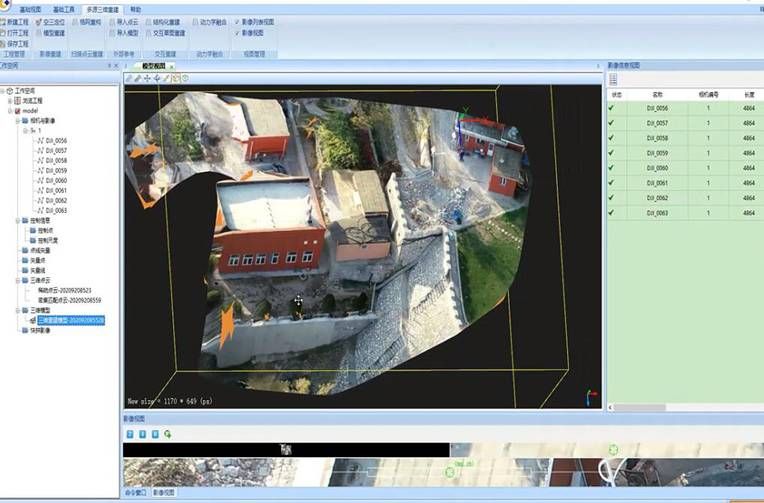Expand the 浏览工程 tree node
The image size is (764, 503).
(10, 101)
